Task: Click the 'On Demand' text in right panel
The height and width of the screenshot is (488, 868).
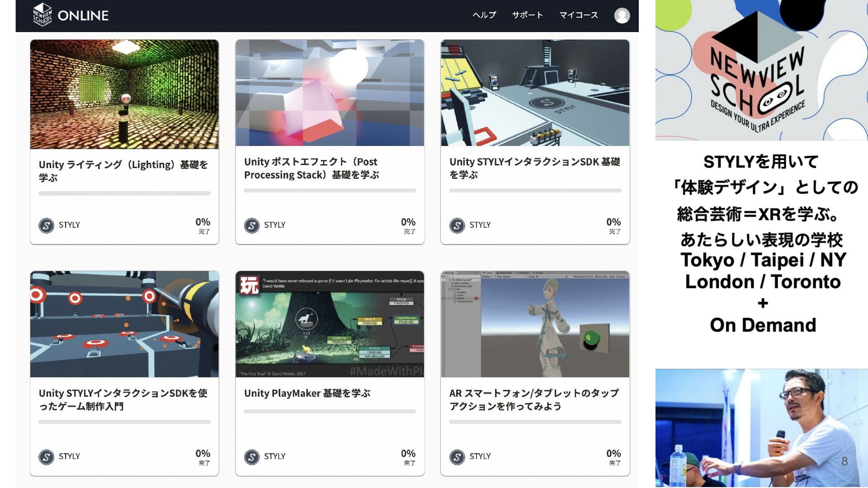Action: click(x=763, y=325)
